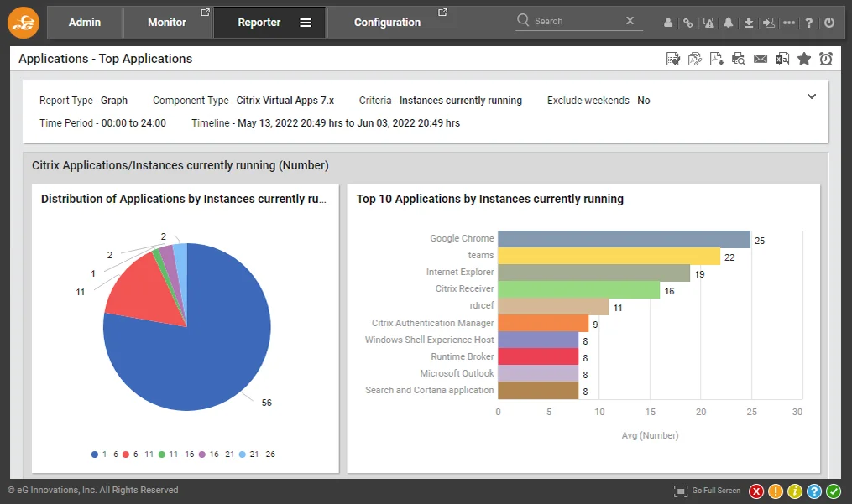Expand the report criteria panel chevron
The image size is (852, 504).
(x=811, y=96)
